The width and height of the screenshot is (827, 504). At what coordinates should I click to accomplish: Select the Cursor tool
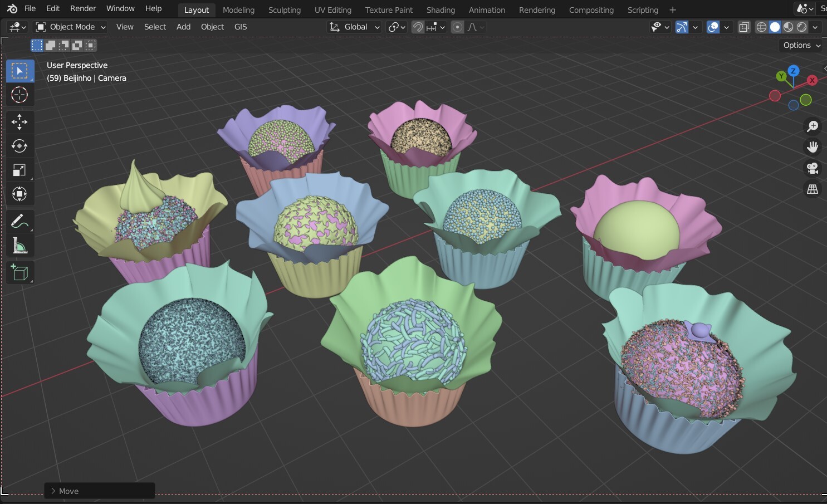(x=19, y=95)
